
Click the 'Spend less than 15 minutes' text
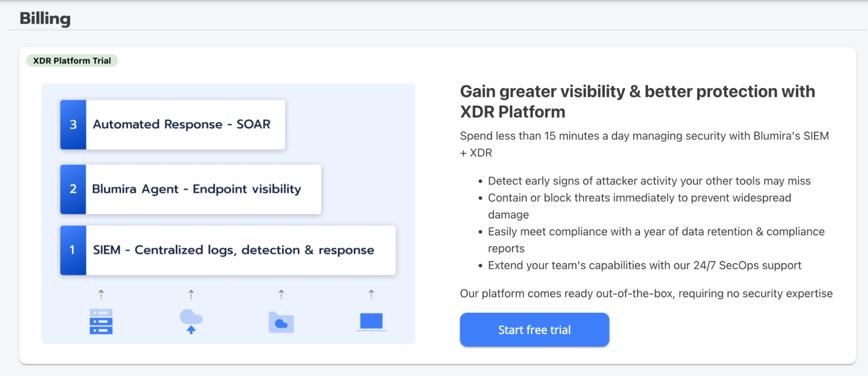644,144
